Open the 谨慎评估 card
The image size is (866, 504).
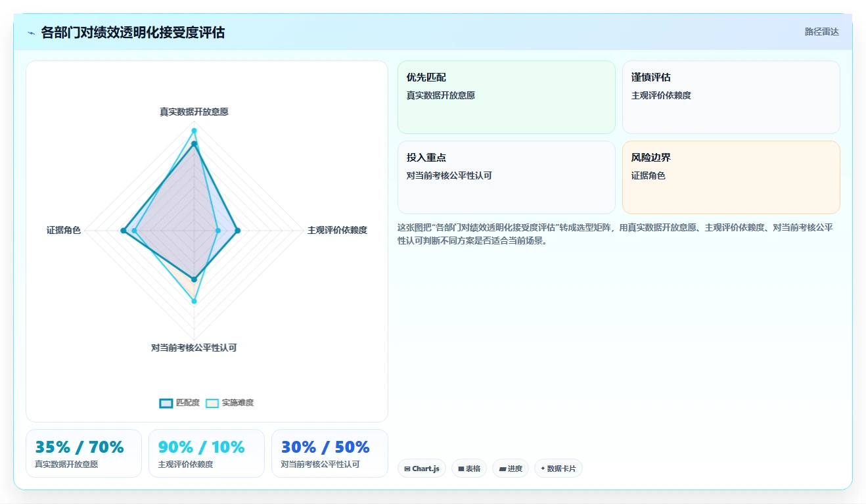731,97
